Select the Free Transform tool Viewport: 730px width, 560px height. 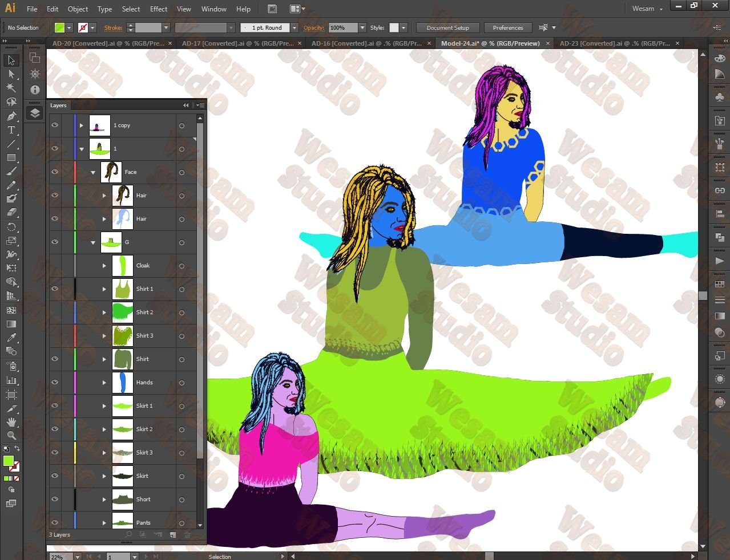pos(11,268)
